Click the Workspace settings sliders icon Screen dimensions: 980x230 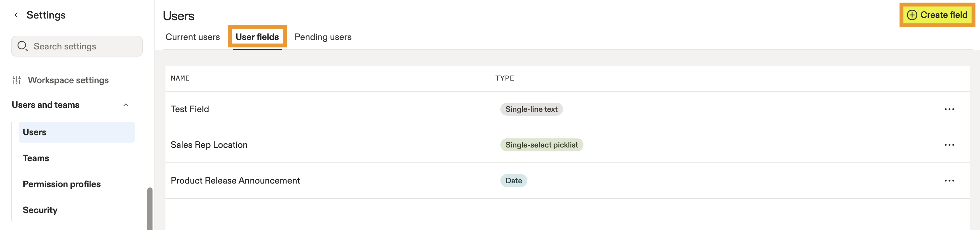(17, 80)
